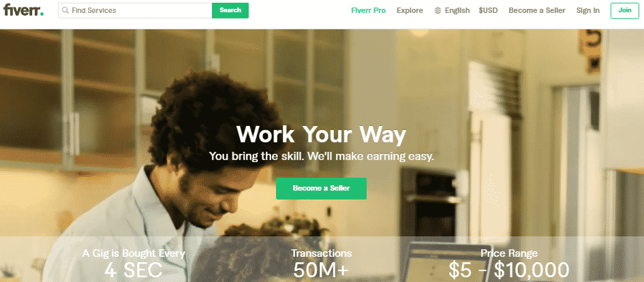
Task: Open the $USD currency selector
Action: coord(488,11)
